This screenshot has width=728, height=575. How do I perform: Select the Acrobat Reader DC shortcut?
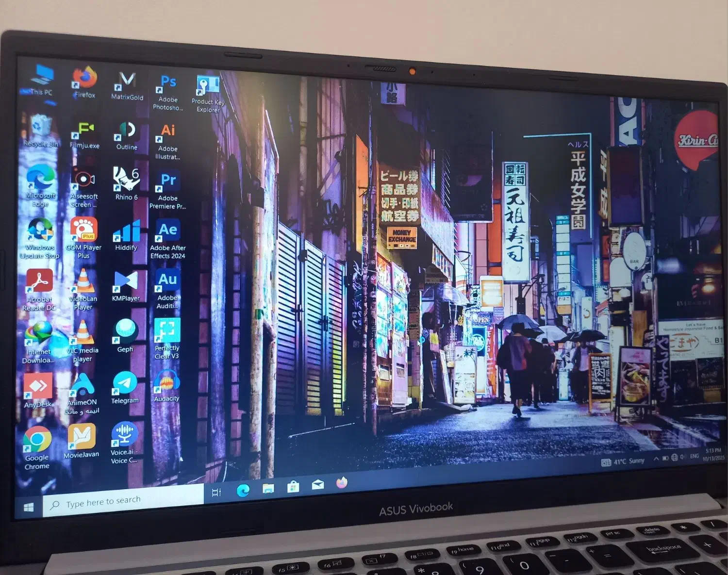[39, 290]
